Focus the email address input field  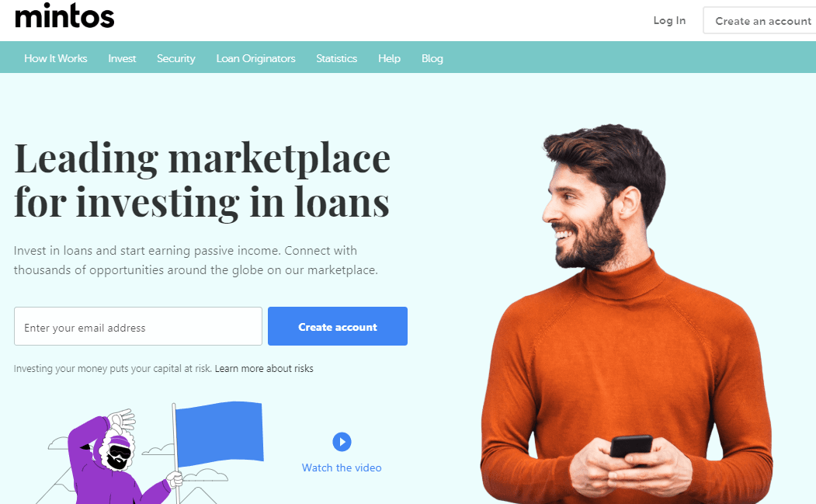point(138,326)
